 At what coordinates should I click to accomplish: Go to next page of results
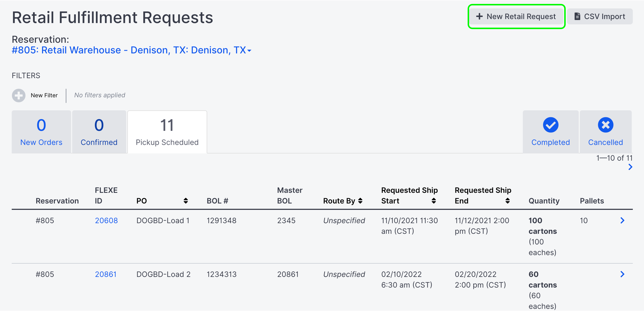(x=630, y=167)
